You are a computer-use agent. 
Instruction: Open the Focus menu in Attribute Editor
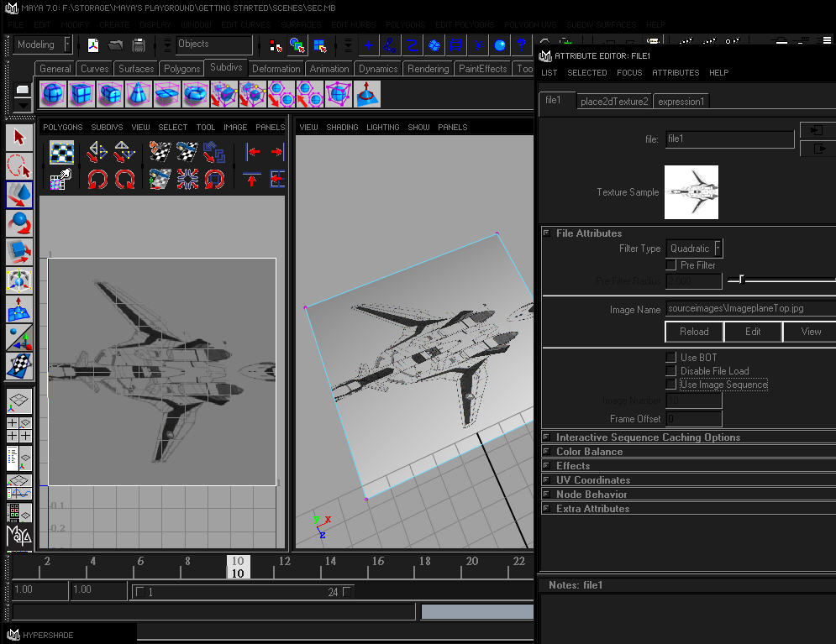pos(629,72)
